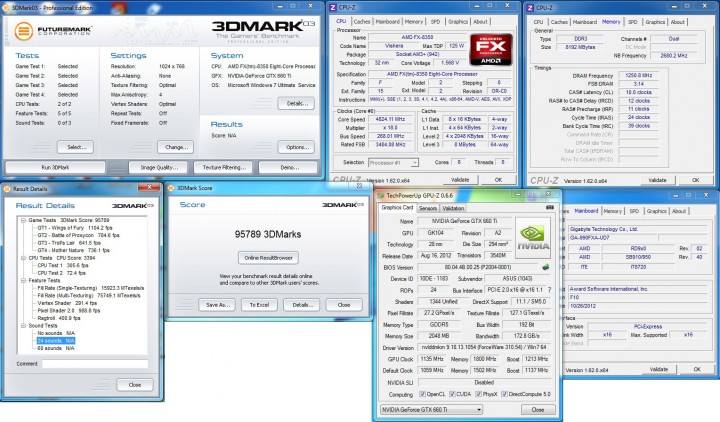The image size is (720, 422).
Task: Switch to Validation tab in GPU-Z
Action: click(453, 208)
